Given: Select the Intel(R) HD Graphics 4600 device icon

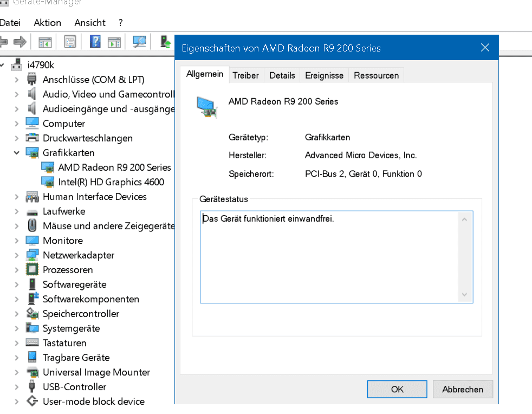Looking at the screenshot, I should pyautogui.click(x=48, y=182).
